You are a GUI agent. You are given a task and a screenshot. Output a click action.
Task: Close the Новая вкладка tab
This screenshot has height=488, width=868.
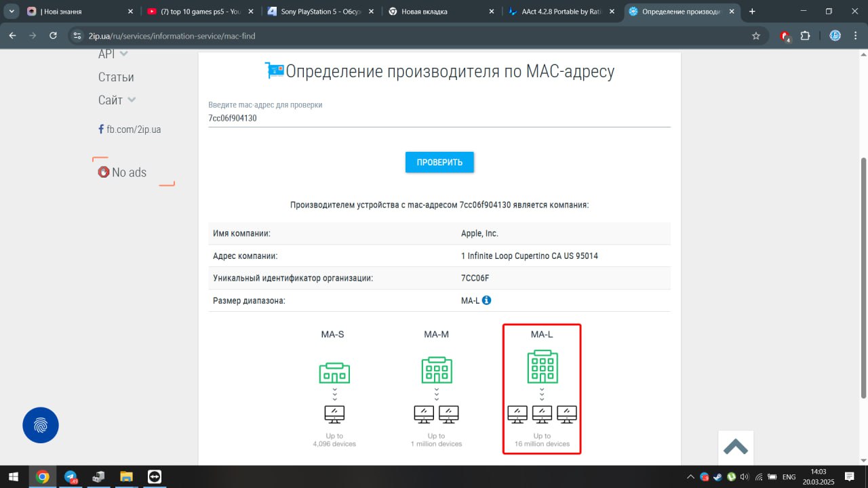coord(493,12)
